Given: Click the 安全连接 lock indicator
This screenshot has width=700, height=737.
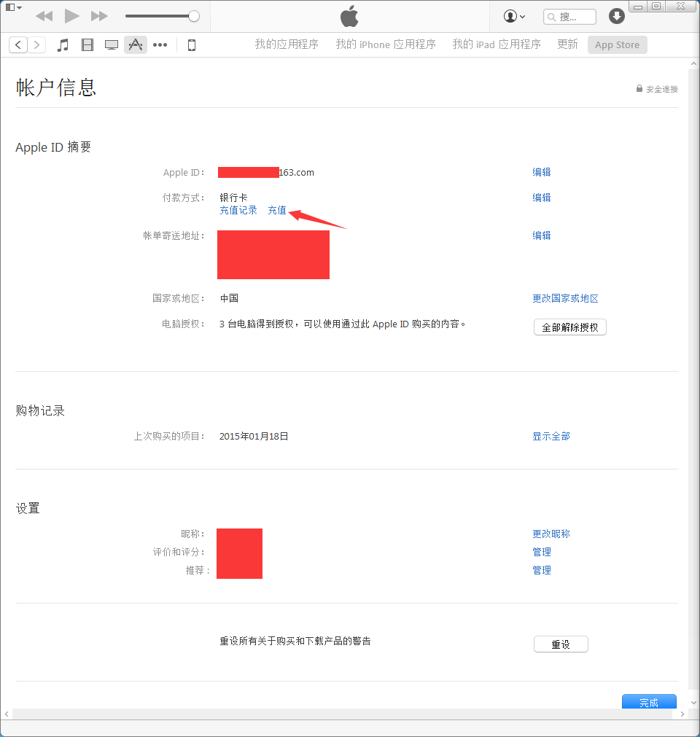Looking at the screenshot, I should click(x=657, y=89).
